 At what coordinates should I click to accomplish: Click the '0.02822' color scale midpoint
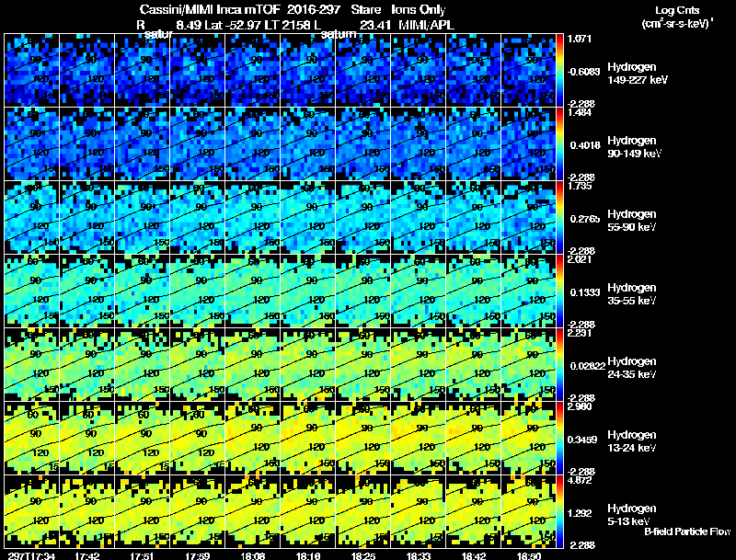(x=587, y=366)
